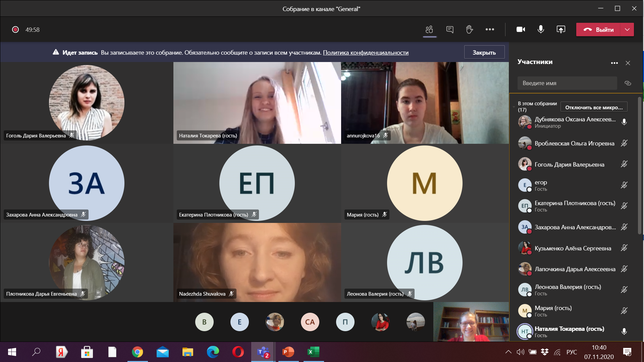Mute your microphone in the toolbar

[x=541, y=29]
